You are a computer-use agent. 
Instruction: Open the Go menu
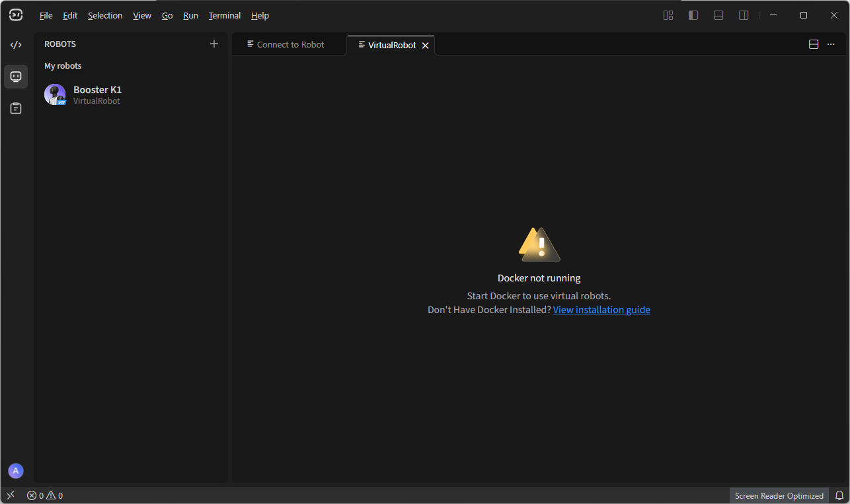[x=167, y=15]
